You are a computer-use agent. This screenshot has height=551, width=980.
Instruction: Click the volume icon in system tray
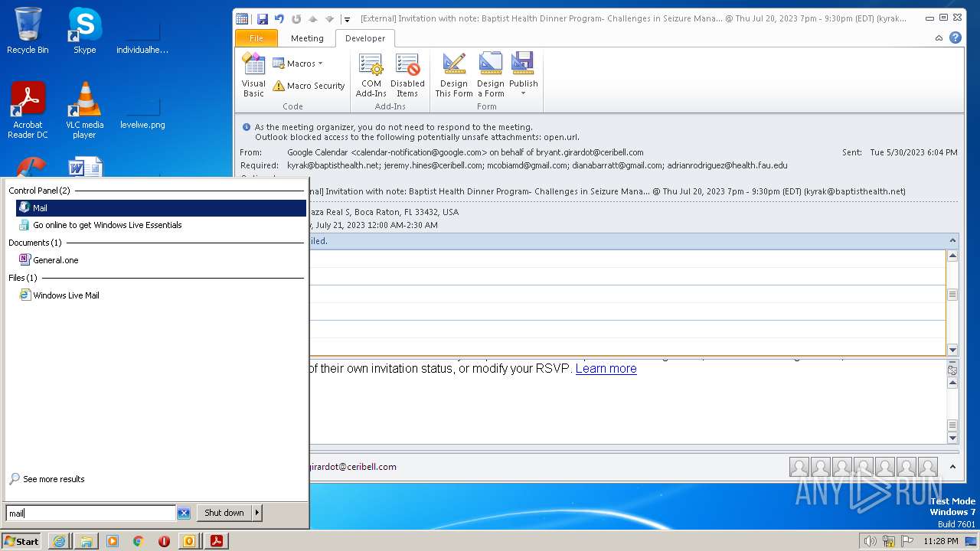coord(870,541)
